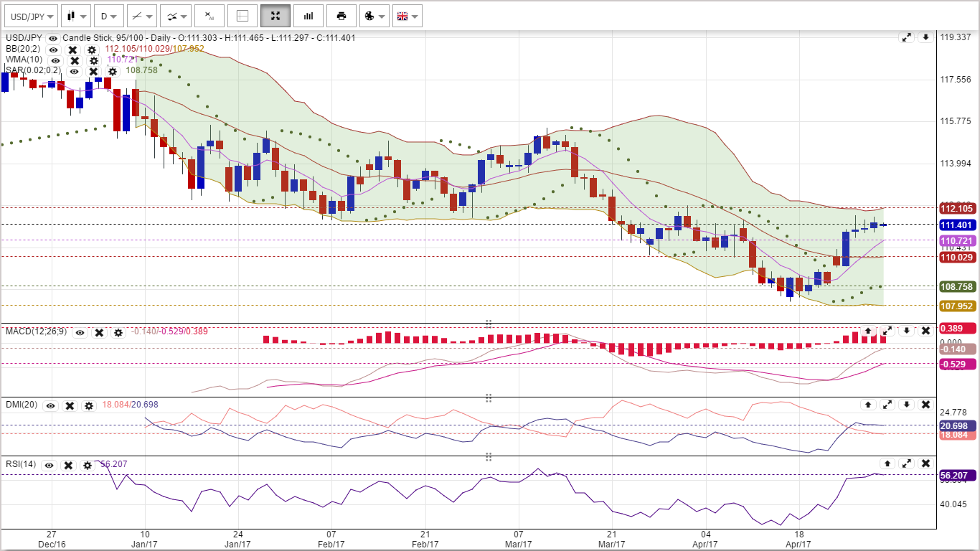980x551 pixels.
Task: Close the RSI panel
Action: (x=926, y=463)
